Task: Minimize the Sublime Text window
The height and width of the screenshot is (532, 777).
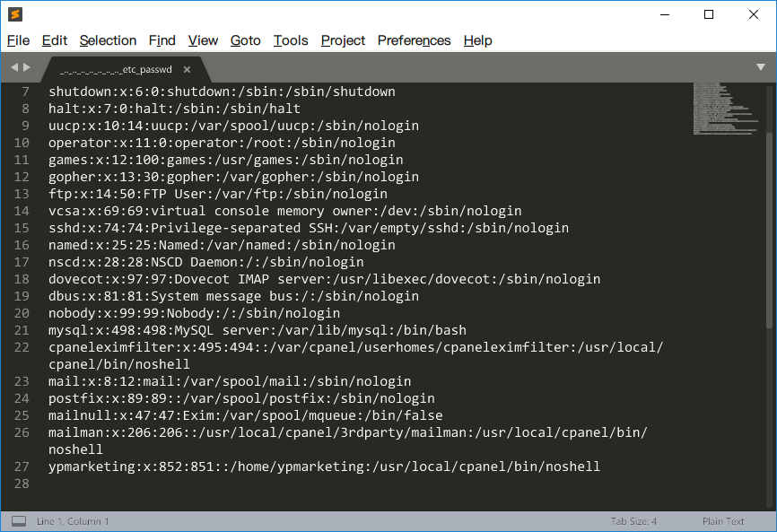Action: click(665, 14)
